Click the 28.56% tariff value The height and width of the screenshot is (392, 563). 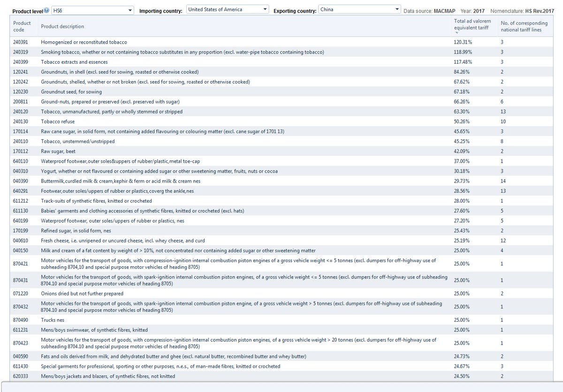(462, 191)
